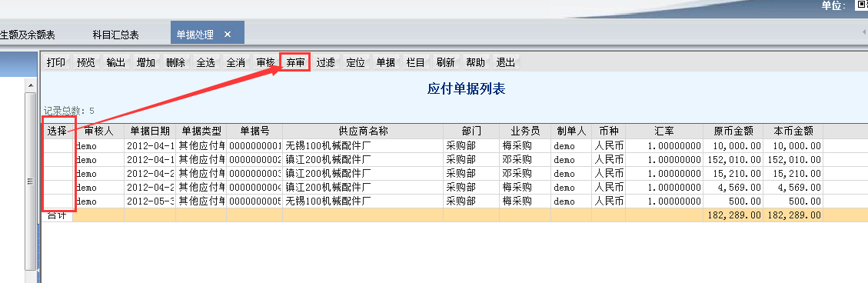Toggle selection cell for document 0000000005

pos(58,201)
